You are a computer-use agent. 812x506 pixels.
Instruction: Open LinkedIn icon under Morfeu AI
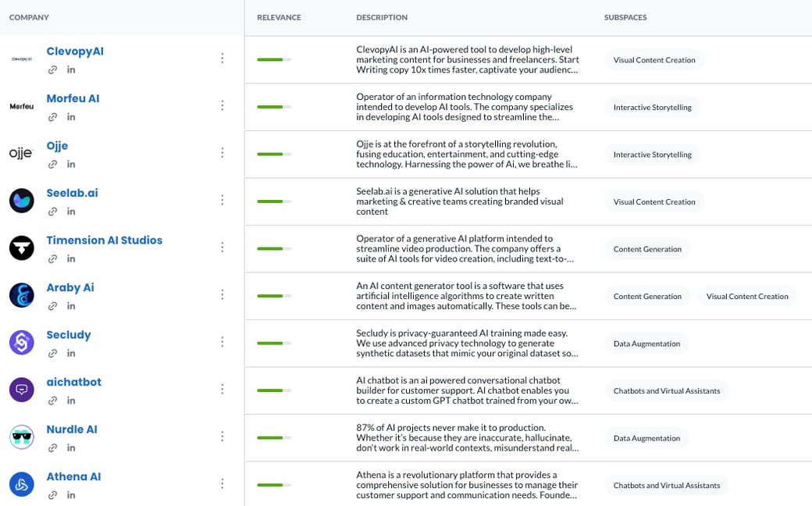pos(71,117)
